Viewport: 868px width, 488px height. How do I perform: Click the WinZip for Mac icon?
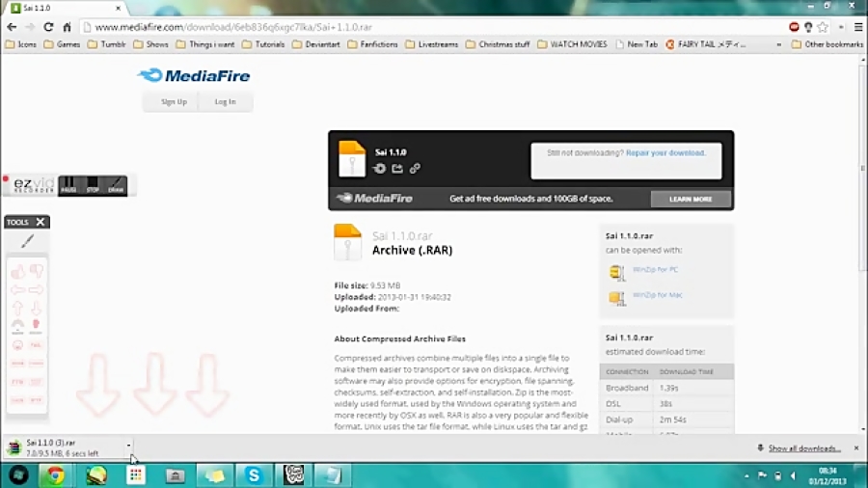click(x=616, y=298)
